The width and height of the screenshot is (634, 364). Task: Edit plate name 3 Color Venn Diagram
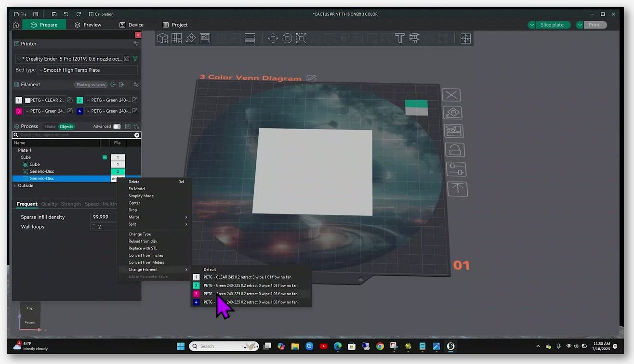312,78
